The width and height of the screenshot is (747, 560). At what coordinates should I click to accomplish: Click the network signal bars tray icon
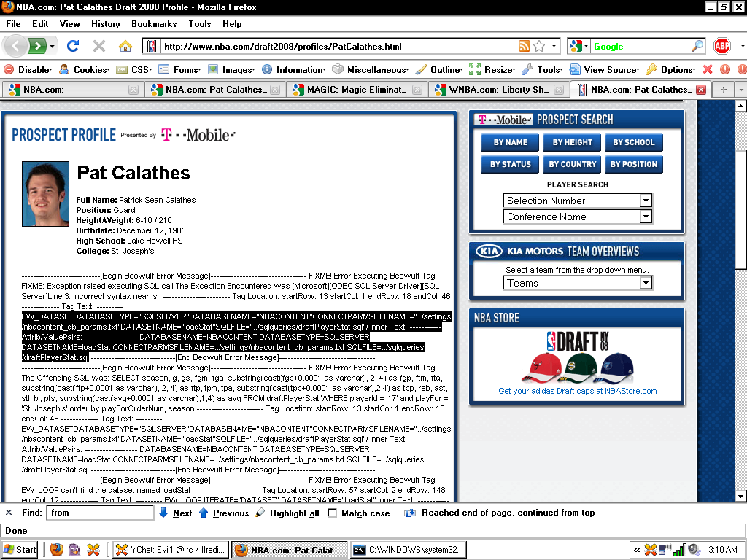[680, 550]
